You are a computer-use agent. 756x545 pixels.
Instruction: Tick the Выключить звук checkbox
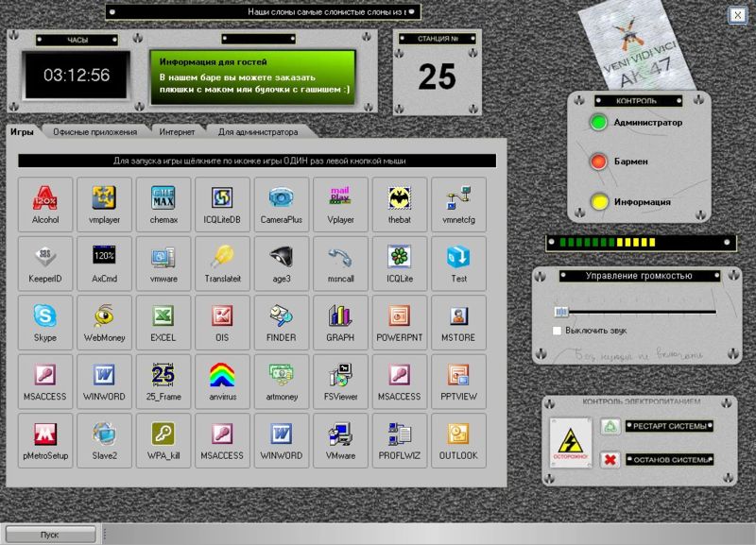pyautogui.click(x=557, y=331)
